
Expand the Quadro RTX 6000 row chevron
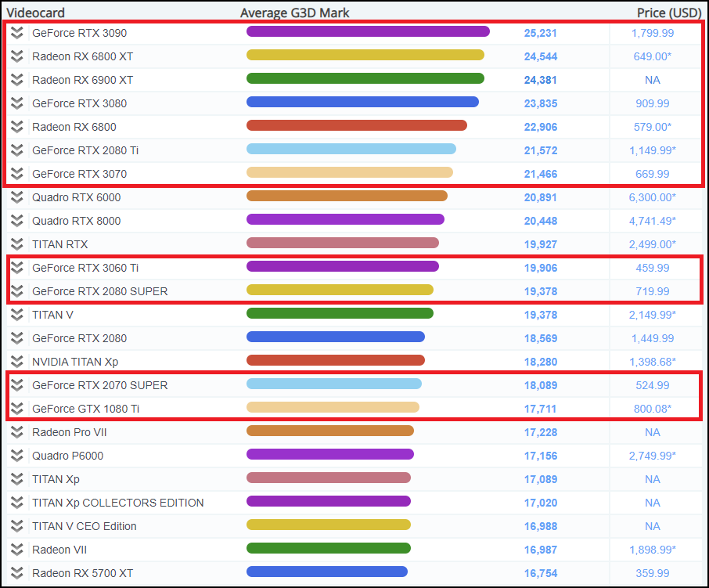pos(16,197)
